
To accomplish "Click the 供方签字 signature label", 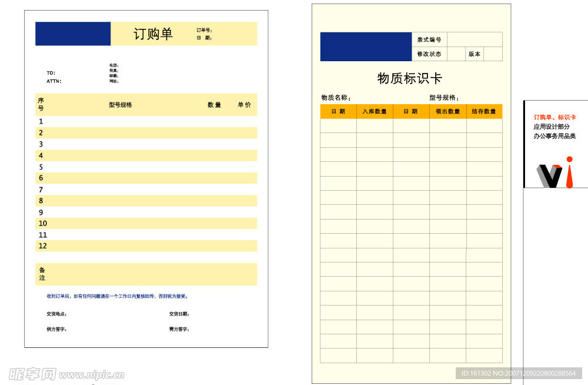I will 56,329.
